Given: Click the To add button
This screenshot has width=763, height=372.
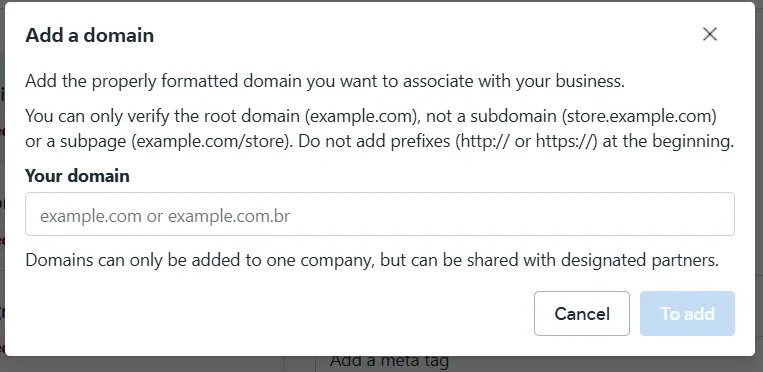Looking at the screenshot, I should click(687, 314).
